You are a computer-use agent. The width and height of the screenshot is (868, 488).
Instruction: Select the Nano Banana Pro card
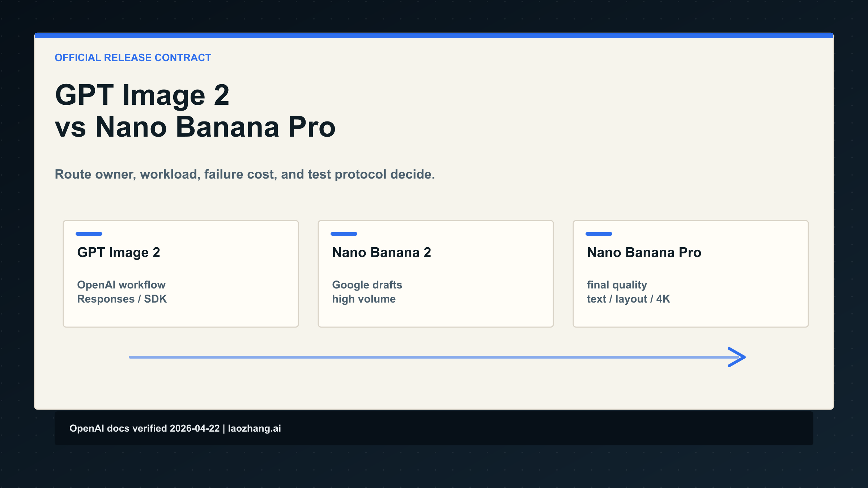coord(690,273)
